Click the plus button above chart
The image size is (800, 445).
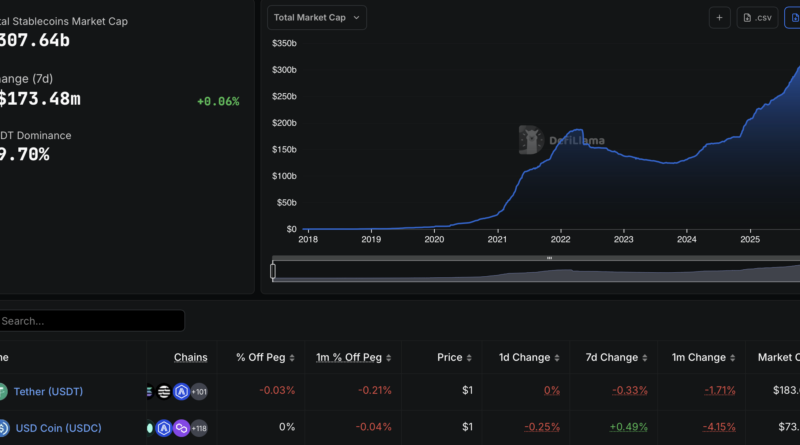[x=720, y=17]
